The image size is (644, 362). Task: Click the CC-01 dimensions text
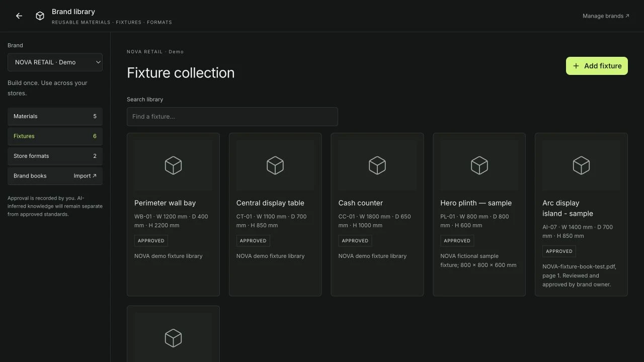[x=375, y=221]
